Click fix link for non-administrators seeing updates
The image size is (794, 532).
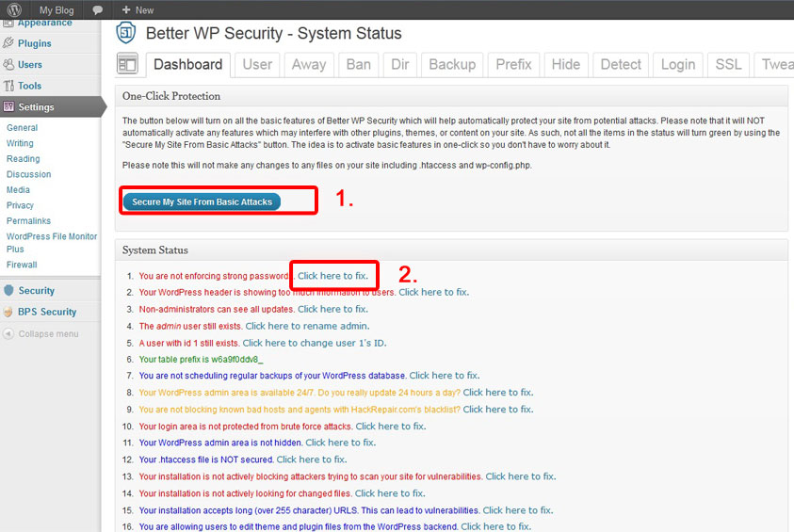pyautogui.click(x=332, y=309)
